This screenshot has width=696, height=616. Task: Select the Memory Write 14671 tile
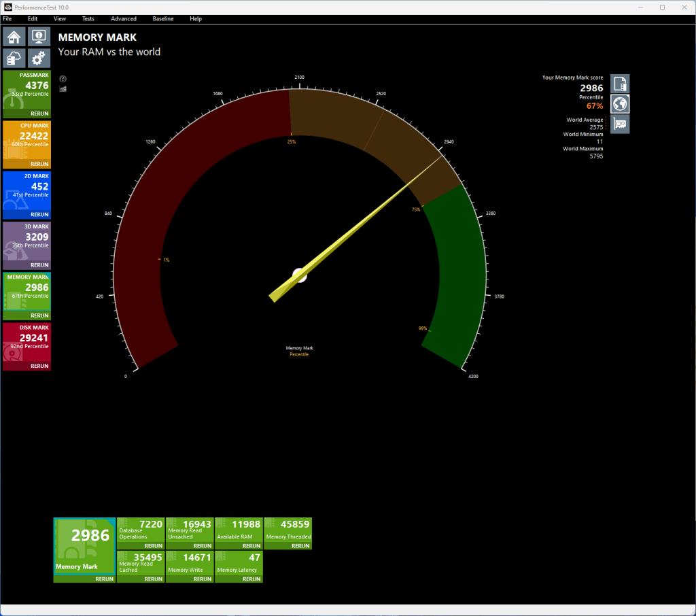pyautogui.click(x=190, y=563)
